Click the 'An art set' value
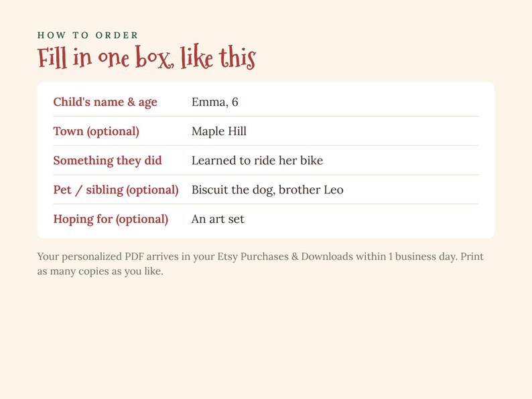532x399 pixels. tap(218, 220)
